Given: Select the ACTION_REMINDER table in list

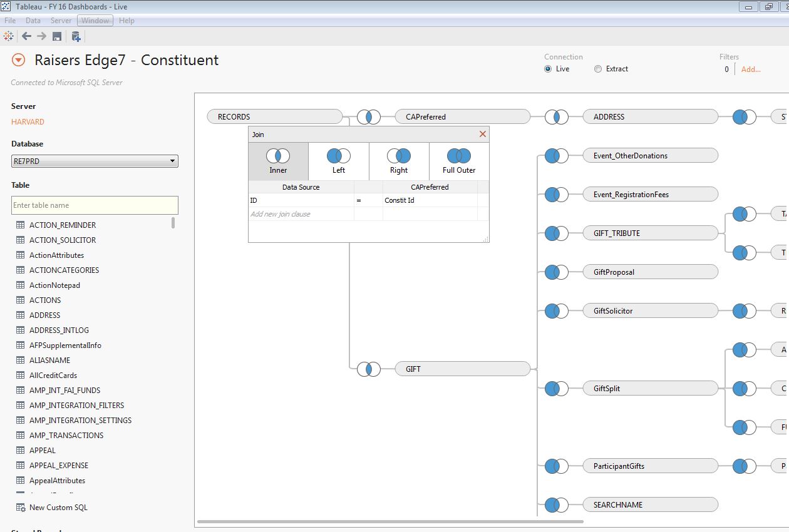Looking at the screenshot, I should point(63,225).
